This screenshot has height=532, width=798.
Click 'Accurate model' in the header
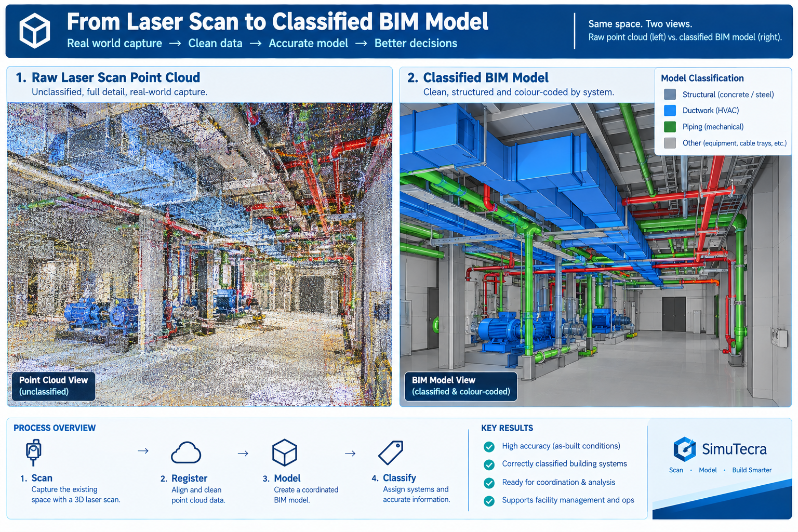coord(308,43)
